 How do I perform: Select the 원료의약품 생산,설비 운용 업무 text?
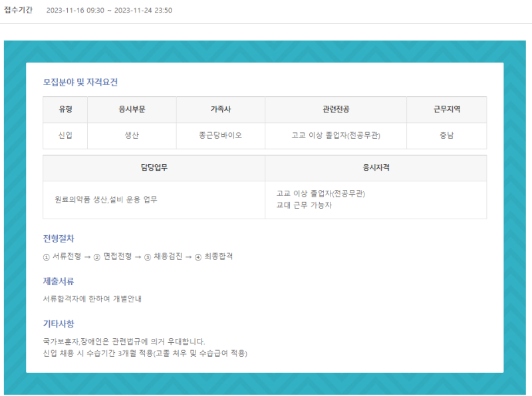106,199
